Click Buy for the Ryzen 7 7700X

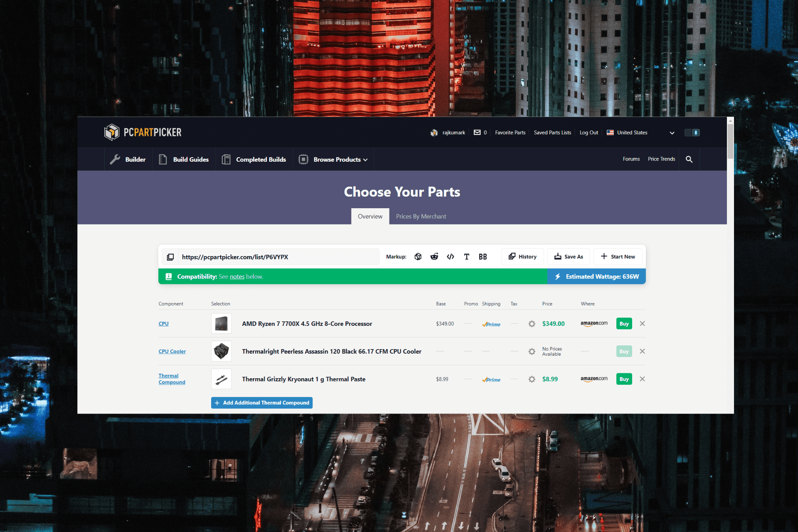(x=624, y=323)
